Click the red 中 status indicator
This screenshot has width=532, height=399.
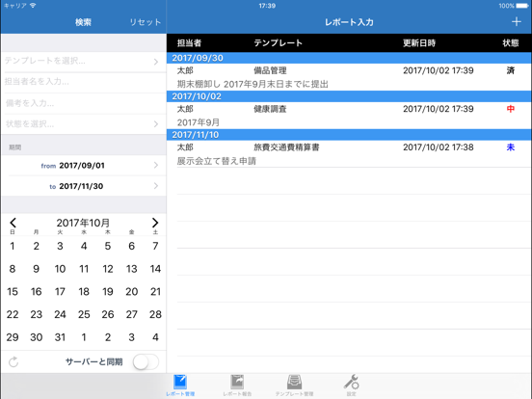pos(510,109)
